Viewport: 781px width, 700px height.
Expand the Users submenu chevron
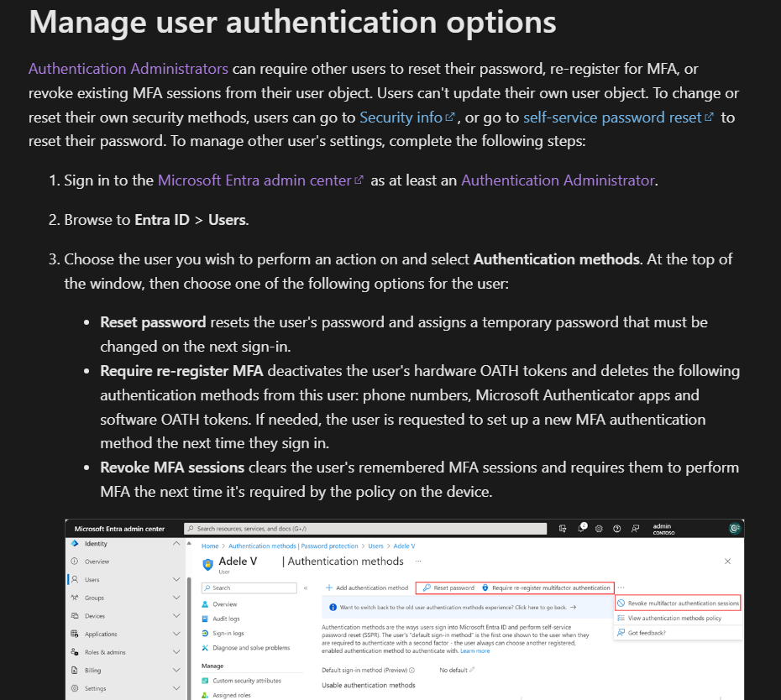(176, 580)
